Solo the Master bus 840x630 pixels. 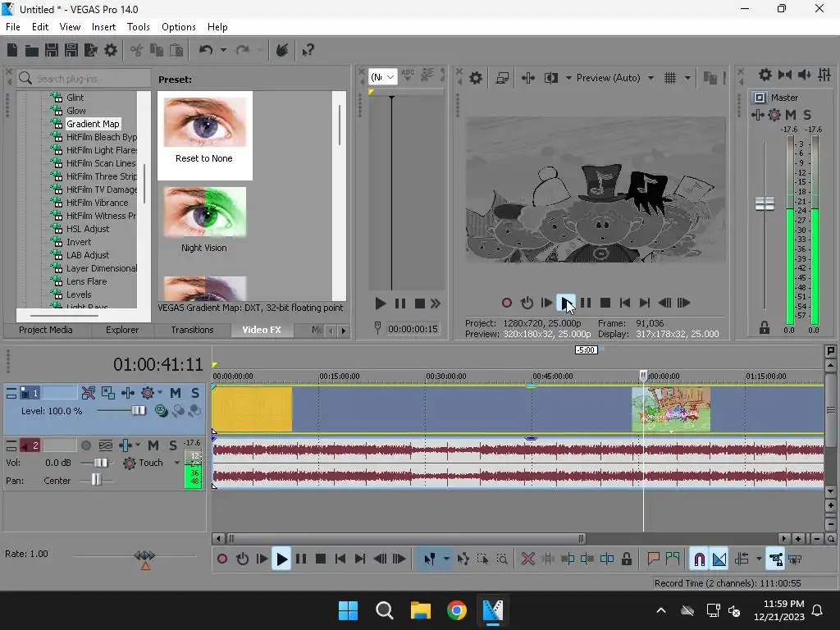pyautogui.click(x=807, y=115)
